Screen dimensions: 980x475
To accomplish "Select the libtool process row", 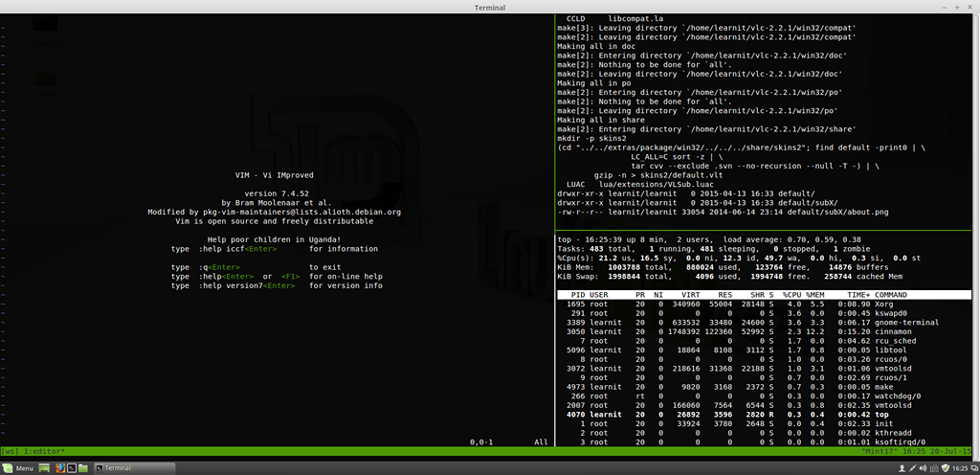I will (764, 350).
